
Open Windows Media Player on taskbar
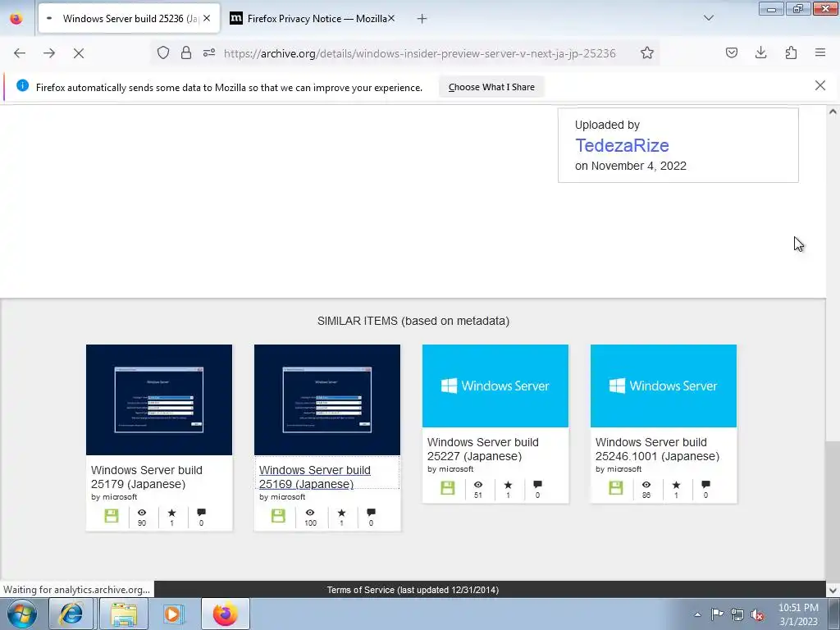pyautogui.click(x=173, y=614)
